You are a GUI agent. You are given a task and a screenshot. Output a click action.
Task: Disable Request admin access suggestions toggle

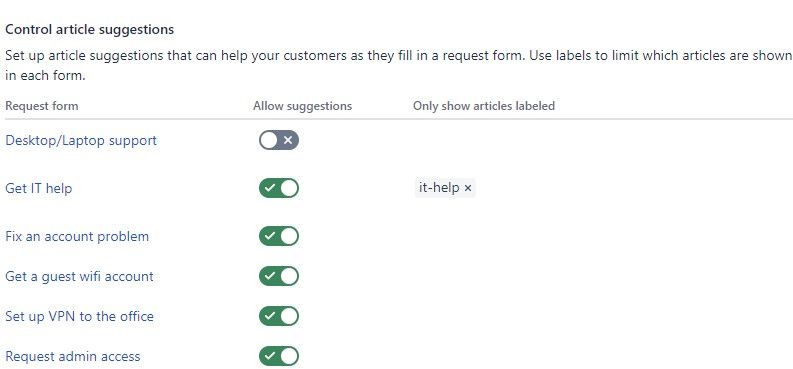pyautogui.click(x=279, y=356)
